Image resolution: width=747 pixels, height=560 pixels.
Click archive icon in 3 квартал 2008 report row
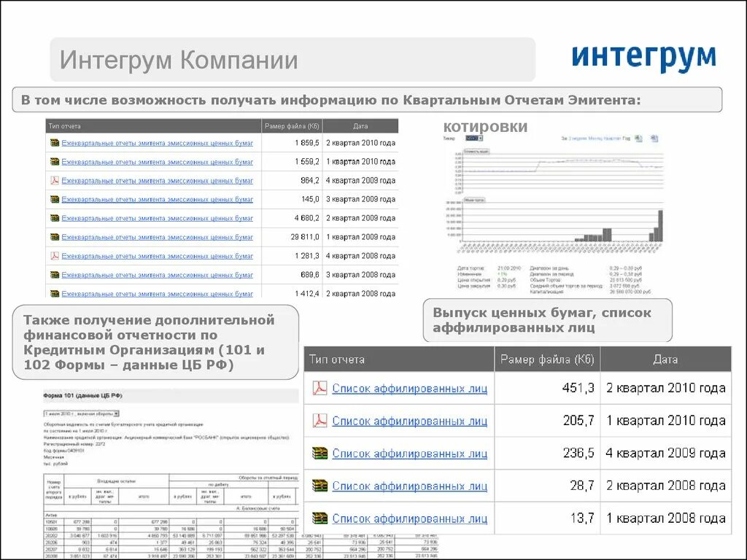click(x=55, y=275)
